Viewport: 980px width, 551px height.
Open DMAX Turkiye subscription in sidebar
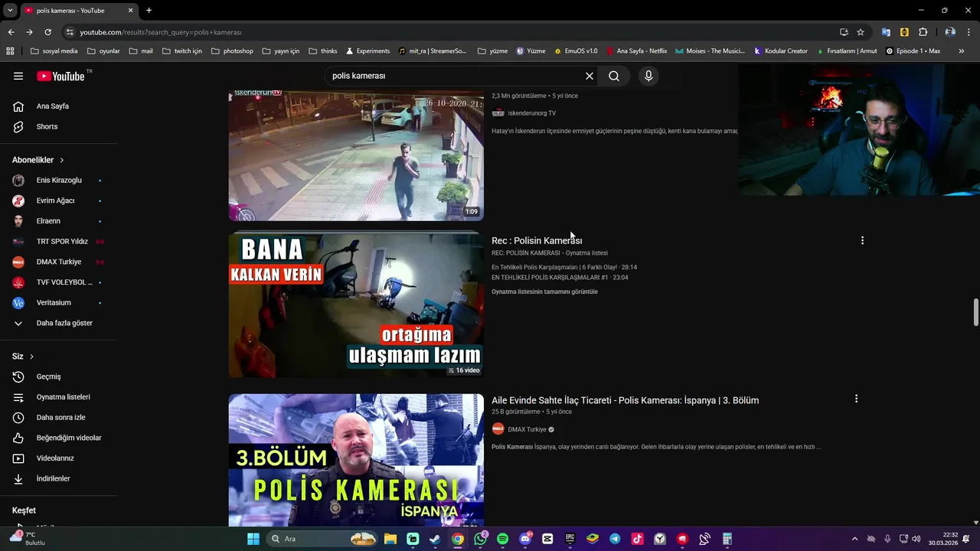59,262
